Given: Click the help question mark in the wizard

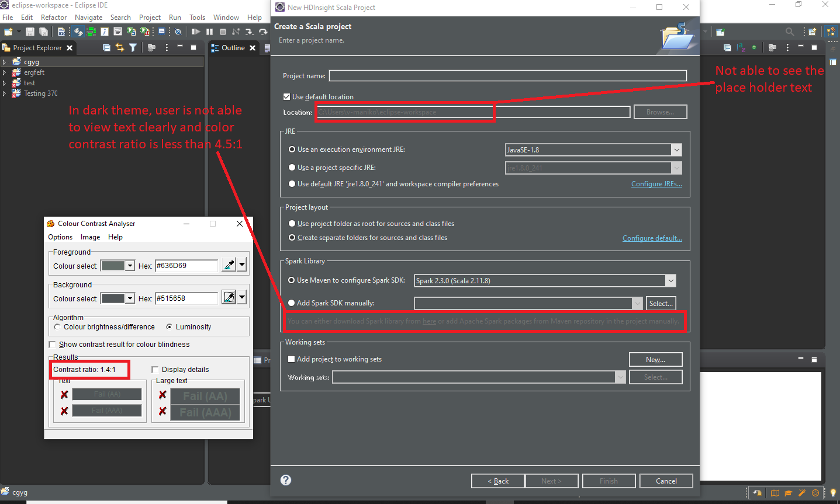Looking at the screenshot, I should pos(286,480).
